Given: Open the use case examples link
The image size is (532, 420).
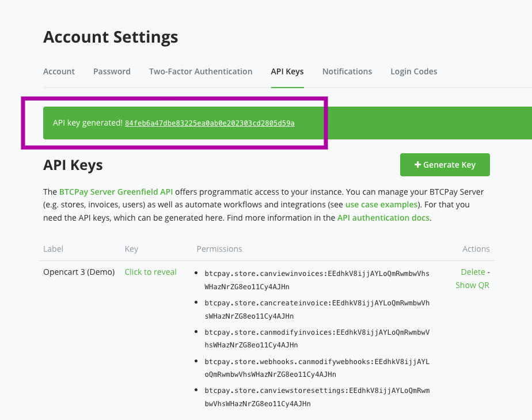Looking at the screenshot, I should (x=382, y=205).
